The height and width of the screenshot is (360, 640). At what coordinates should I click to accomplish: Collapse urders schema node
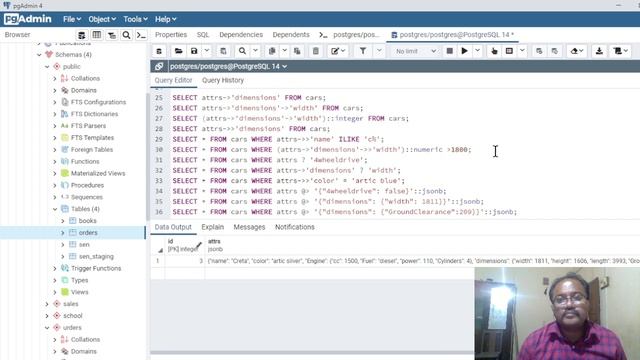(x=47, y=328)
